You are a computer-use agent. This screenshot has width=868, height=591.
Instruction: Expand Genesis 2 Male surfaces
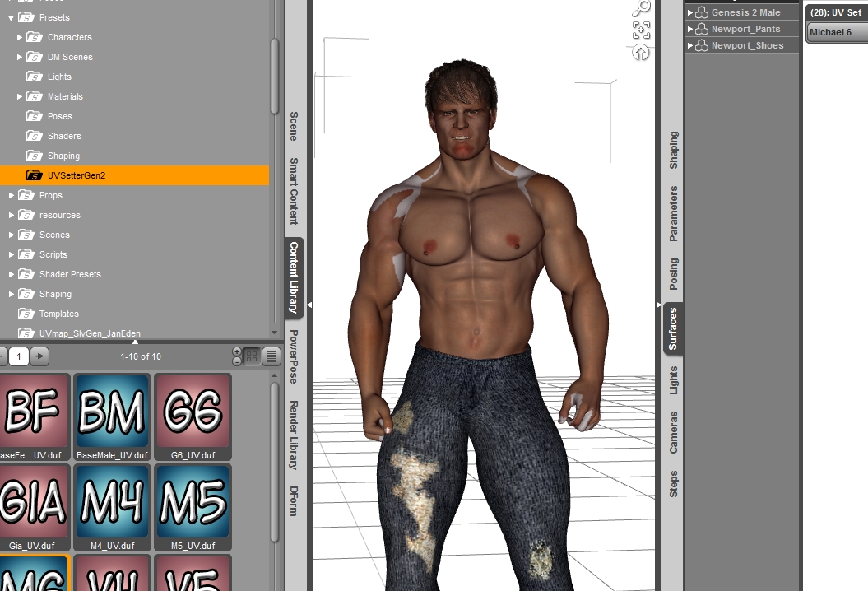(x=690, y=12)
